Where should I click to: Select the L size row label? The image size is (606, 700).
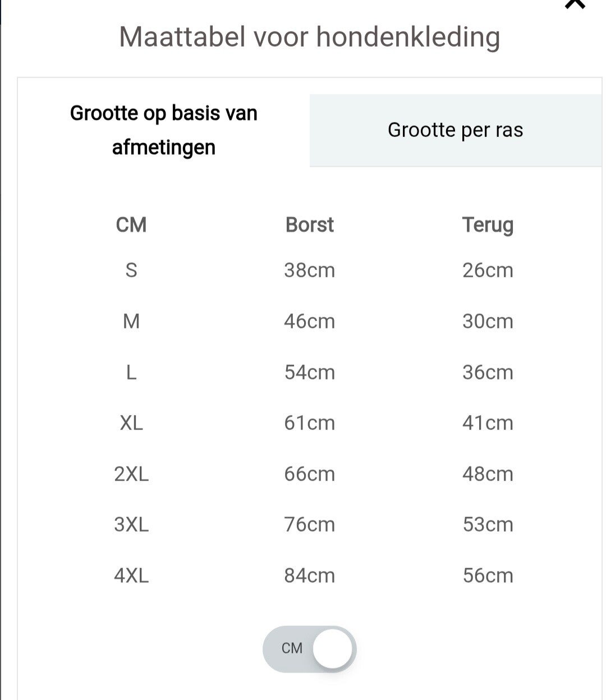point(131,372)
